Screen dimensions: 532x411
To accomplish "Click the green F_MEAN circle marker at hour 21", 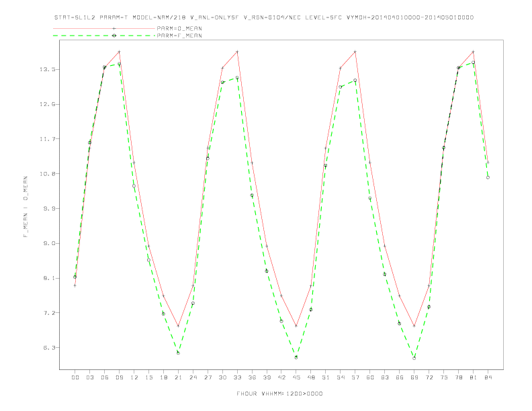I will coord(178,353).
